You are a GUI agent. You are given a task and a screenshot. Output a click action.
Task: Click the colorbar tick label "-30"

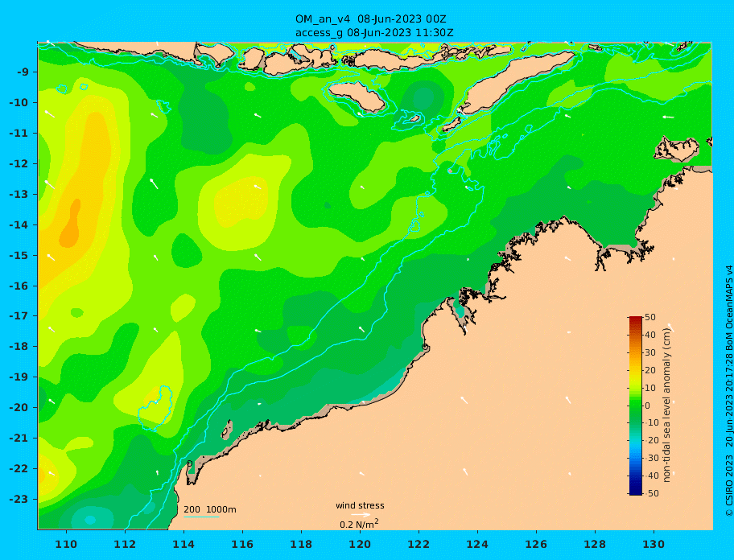point(650,458)
